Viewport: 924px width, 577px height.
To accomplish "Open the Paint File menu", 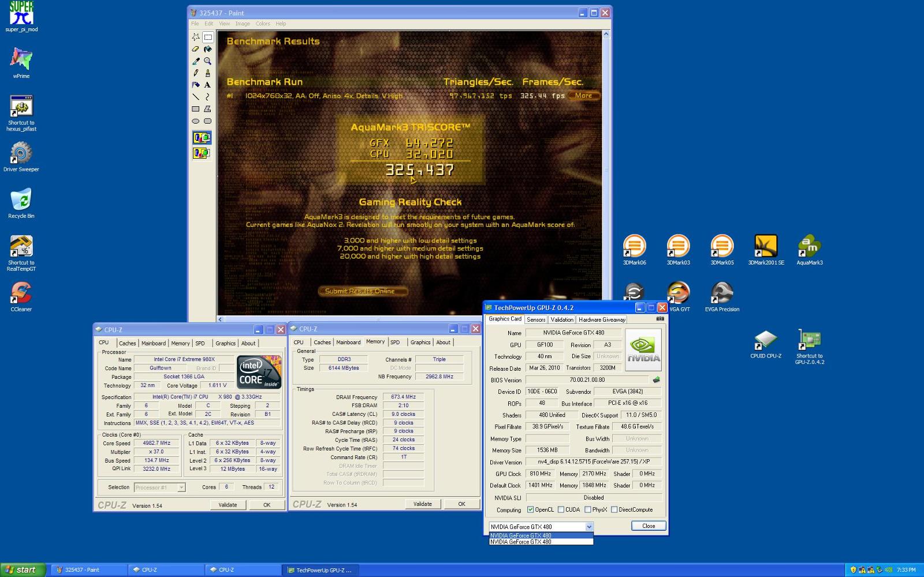I will [x=195, y=24].
